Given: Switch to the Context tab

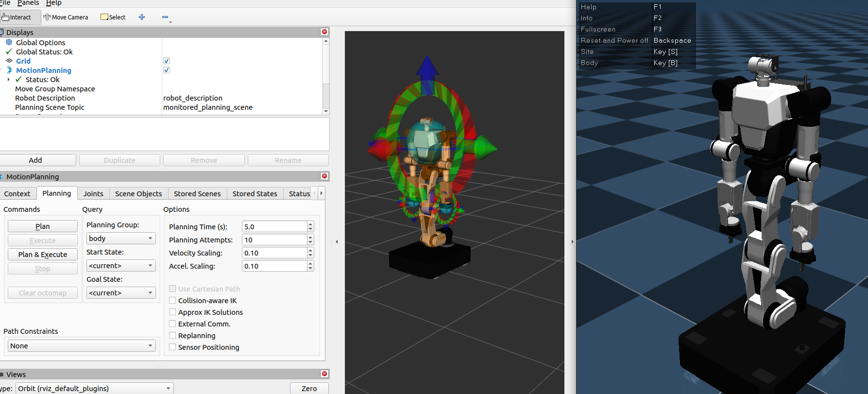Looking at the screenshot, I should [x=17, y=193].
